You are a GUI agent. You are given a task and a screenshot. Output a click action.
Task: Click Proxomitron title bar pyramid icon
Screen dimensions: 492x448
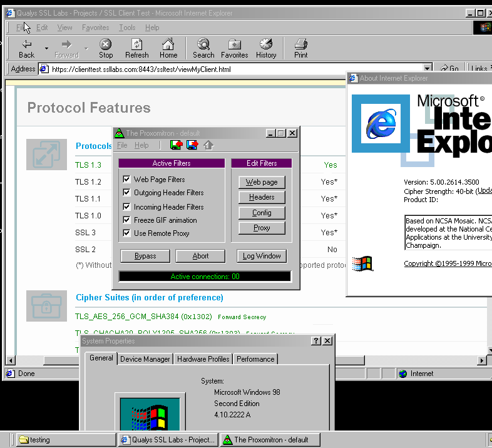pos(119,133)
